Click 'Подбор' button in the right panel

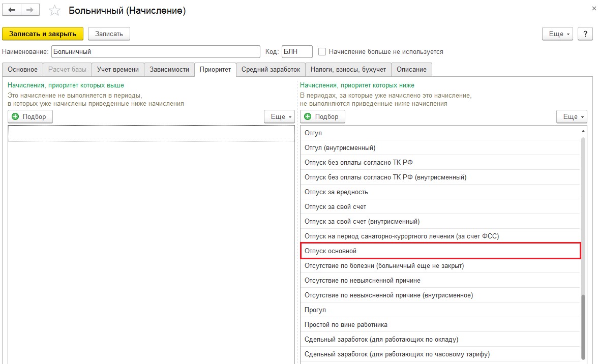322,116
